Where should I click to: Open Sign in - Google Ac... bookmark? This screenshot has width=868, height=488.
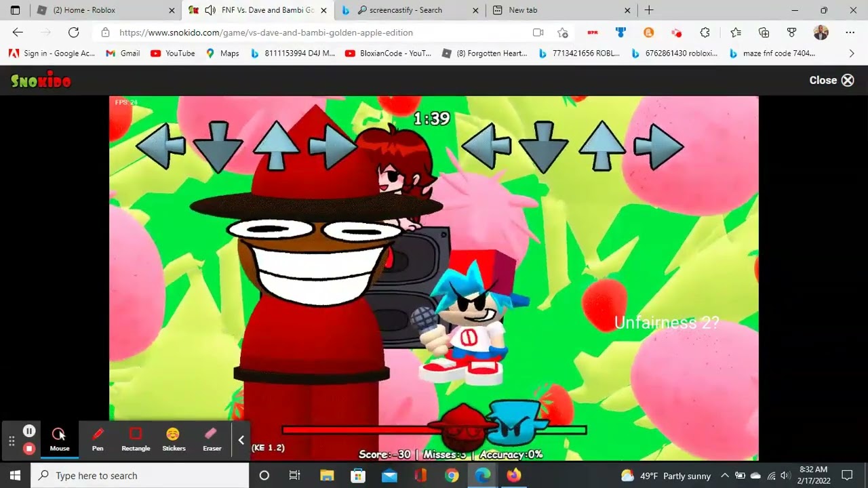tap(52, 54)
